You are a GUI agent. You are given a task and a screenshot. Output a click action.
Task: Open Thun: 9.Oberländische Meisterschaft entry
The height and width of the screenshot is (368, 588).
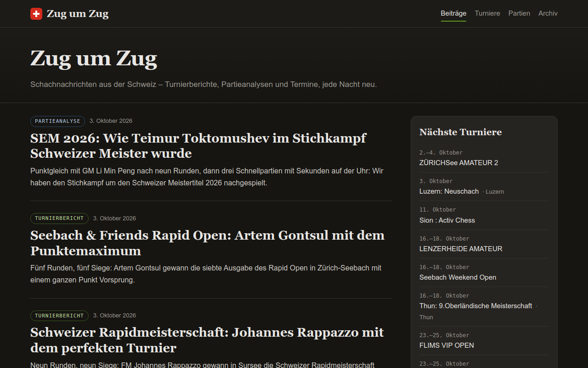(x=475, y=306)
